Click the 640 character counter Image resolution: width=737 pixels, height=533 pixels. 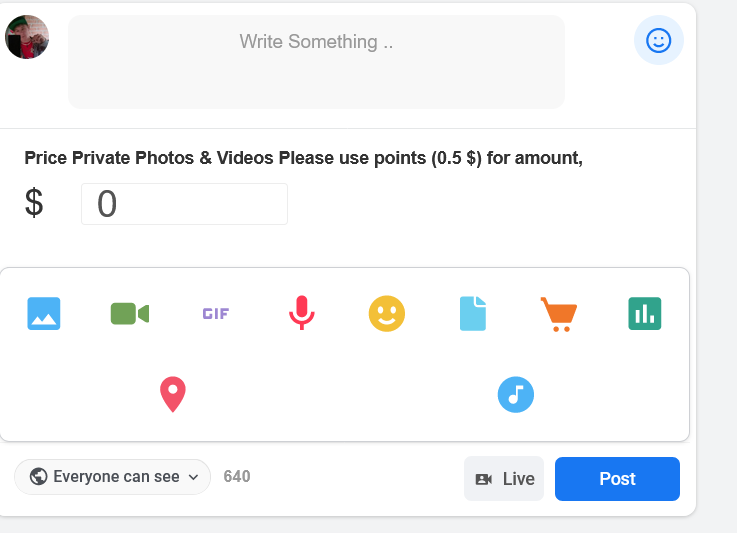[x=237, y=477]
